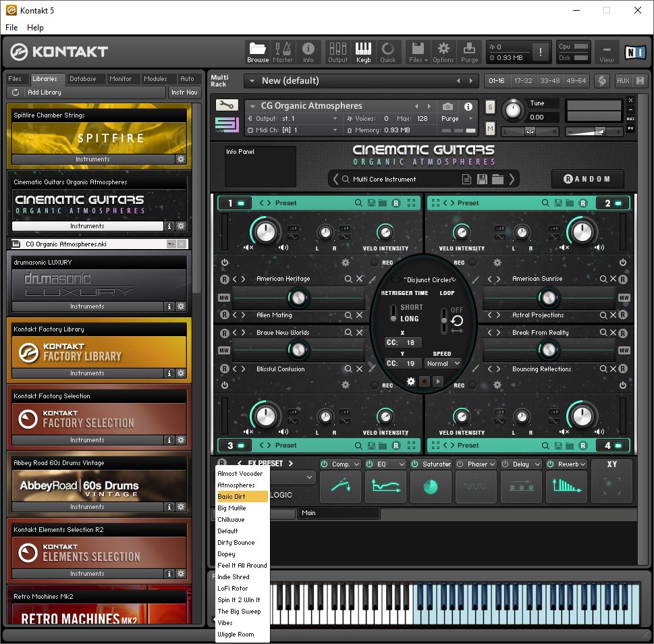Toggle the Comp. effect power button
Screen dimensions: 654x644
(324, 464)
